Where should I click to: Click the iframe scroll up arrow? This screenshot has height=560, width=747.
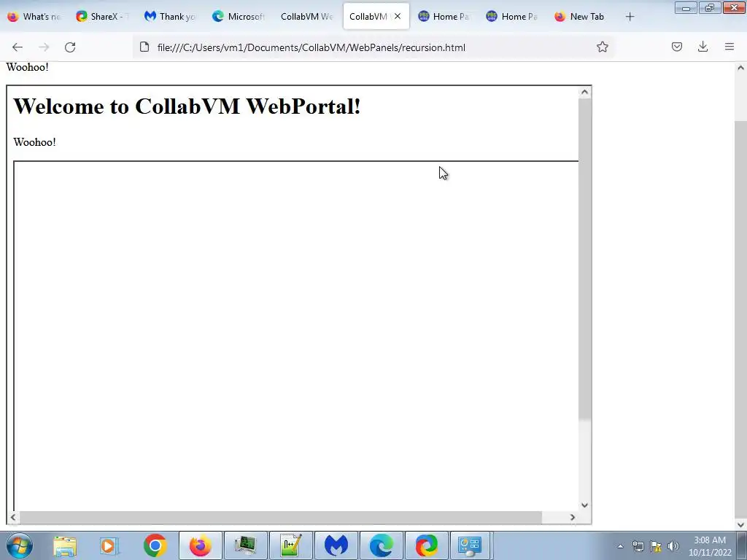pyautogui.click(x=585, y=92)
